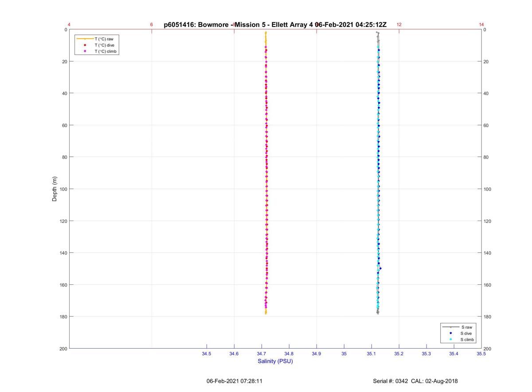Click right depth axis tick 40

click(486, 93)
